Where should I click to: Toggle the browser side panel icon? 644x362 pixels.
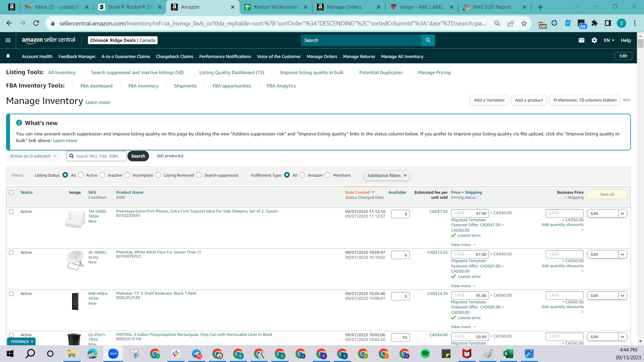tap(608, 23)
